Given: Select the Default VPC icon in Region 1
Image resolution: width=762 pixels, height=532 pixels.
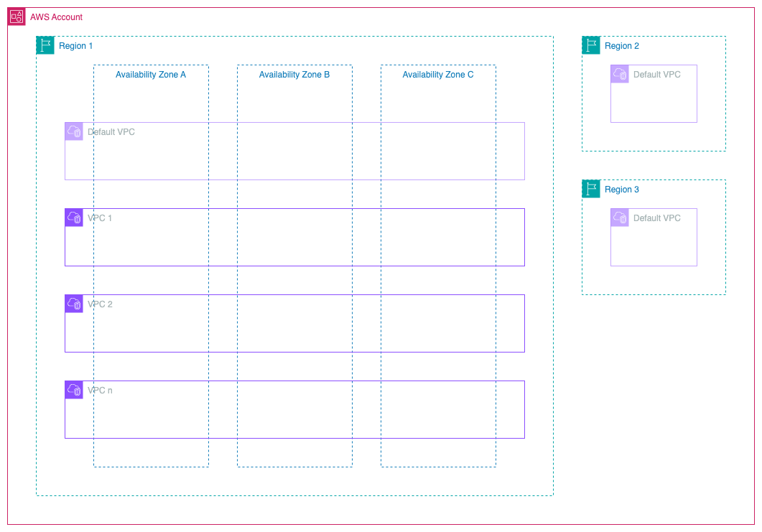Looking at the screenshot, I should (x=74, y=131).
